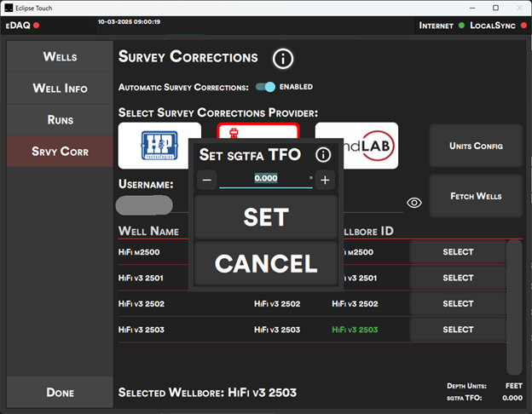The width and height of the screenshot is (532, 414).
Task: Decrease TFO value with minus button
Action: (x=206, y=180)
